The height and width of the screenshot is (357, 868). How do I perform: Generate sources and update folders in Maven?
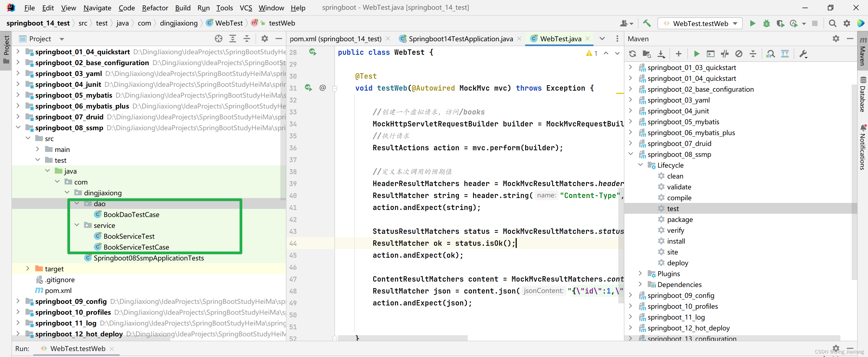tap(647, 54)
